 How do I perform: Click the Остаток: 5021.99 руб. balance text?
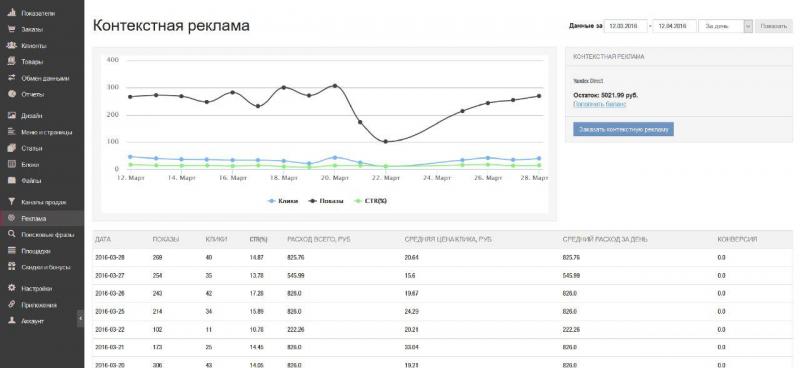click(x=606, y=95)
